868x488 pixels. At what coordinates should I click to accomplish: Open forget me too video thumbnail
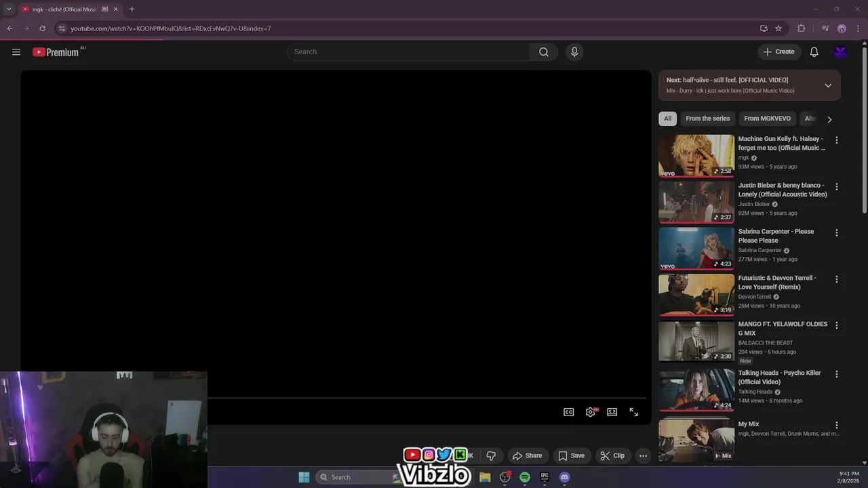tap(696, 155)
